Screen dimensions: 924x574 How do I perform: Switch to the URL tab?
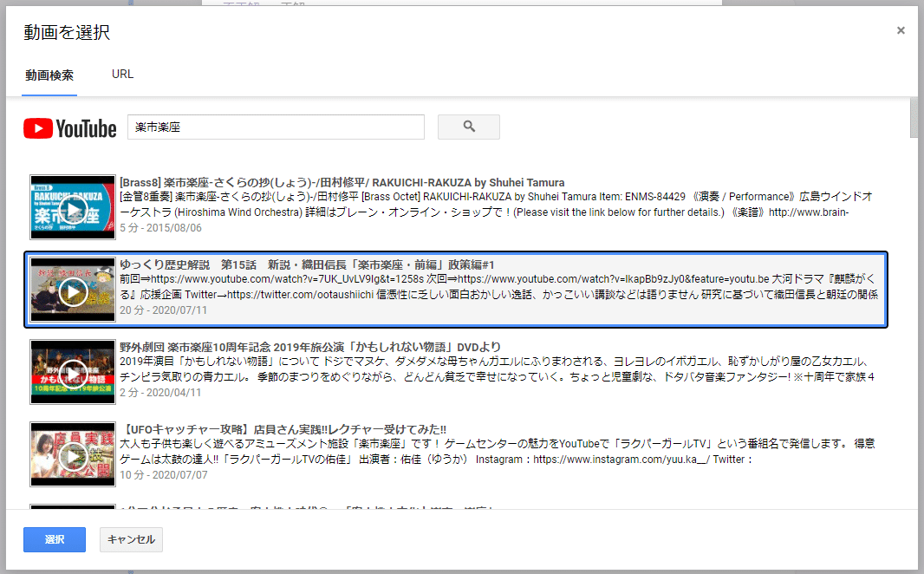[x=122, y=75]
